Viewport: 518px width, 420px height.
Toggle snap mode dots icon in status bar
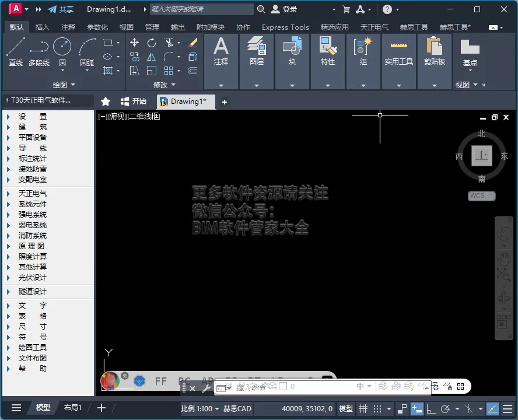(x=377, y=409)
